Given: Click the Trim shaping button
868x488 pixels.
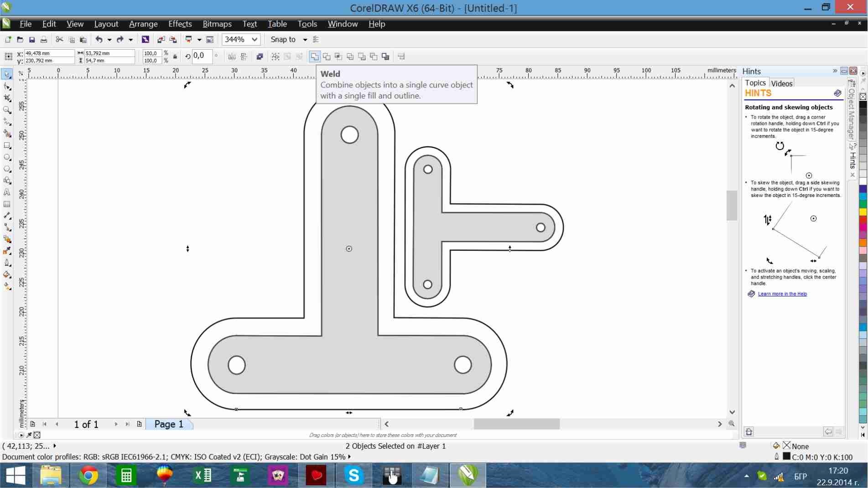Looking at the screenshot, I should [327, 57].
